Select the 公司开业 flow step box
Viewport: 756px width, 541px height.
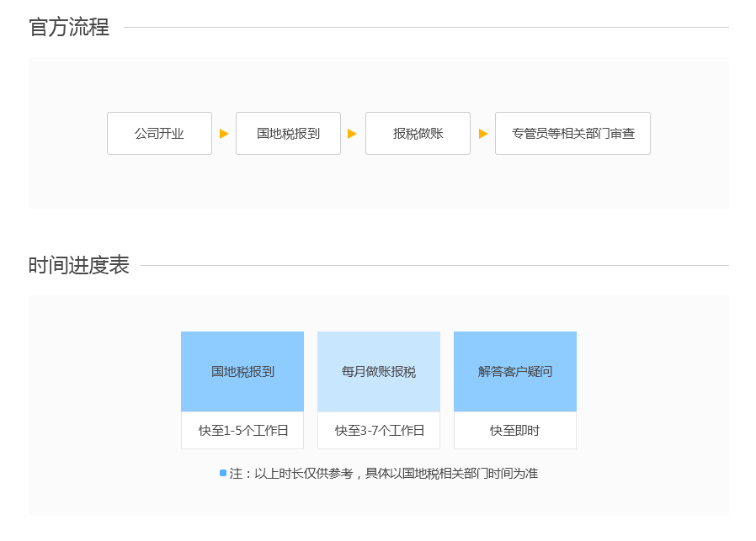coord(159,133)
